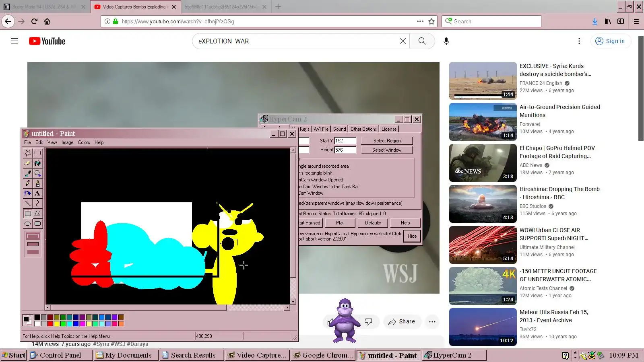Choose the Curve tool in Paint
This screenshot has width=644, height=362.
click(37, 203)
